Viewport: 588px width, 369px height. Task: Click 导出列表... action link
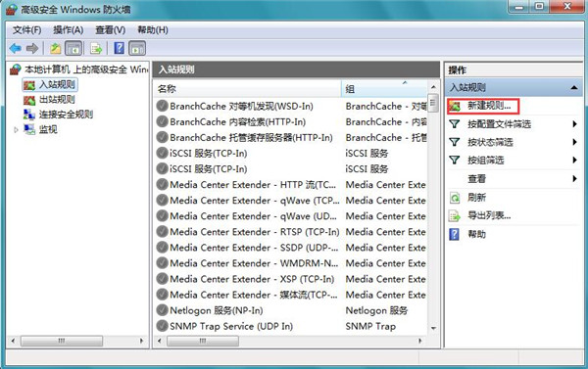pyautogui.click(x=489, y=215)
